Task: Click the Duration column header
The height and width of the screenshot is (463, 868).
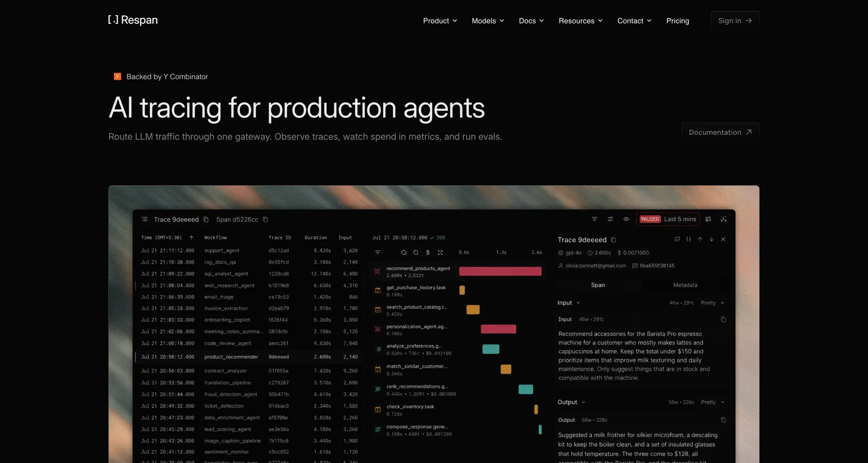Action: pos(316,238)
